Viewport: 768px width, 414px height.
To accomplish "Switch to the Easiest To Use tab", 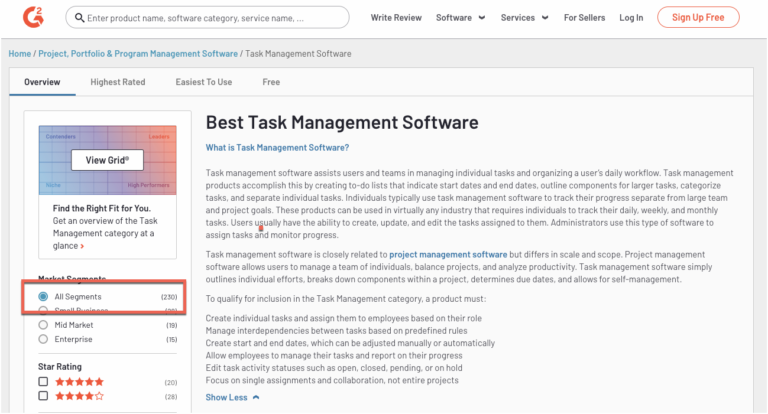I will [204, 82].
